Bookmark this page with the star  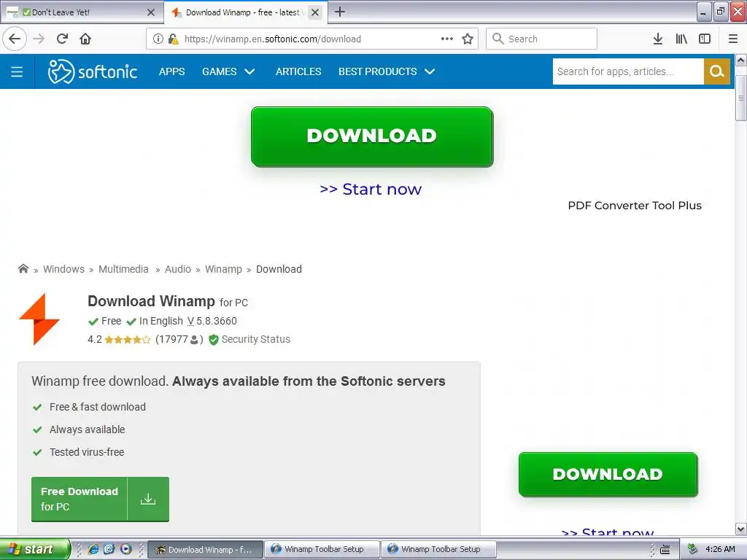[468, 39]
